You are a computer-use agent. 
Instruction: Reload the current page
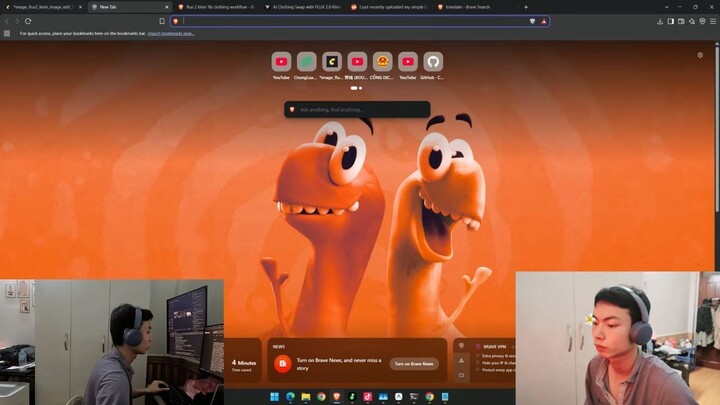tap(28, 21)
